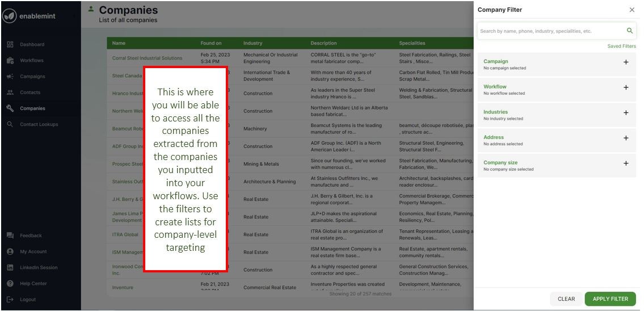The height and width of the screenshot is (311, 644).
Task: Click the Workflows briefcase icon
Action: [x=10, y=60]
